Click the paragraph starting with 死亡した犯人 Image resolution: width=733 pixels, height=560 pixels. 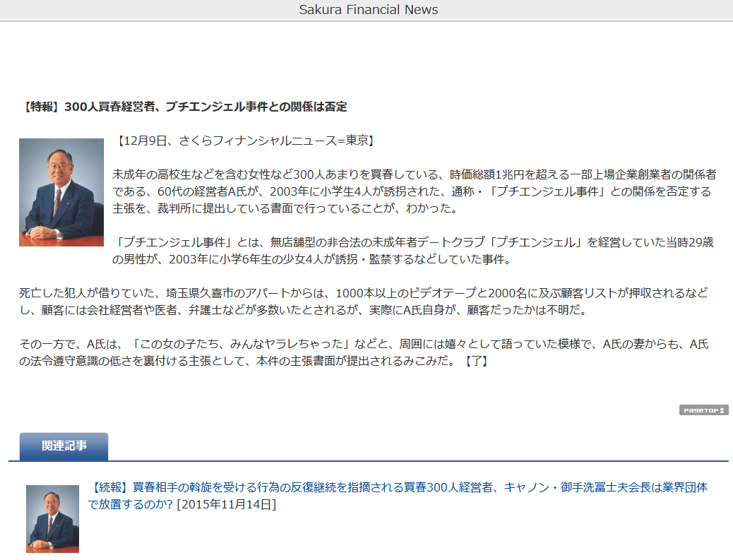364,302
